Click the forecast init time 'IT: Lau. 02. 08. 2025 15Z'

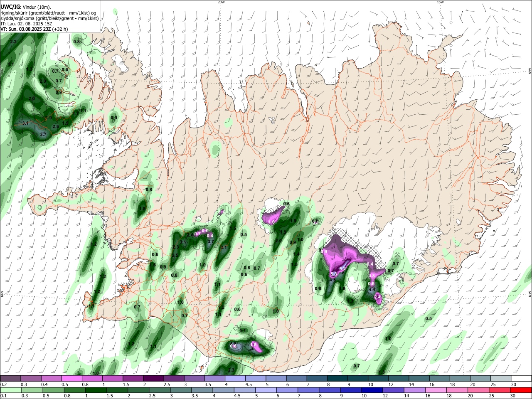pos(26,24)
